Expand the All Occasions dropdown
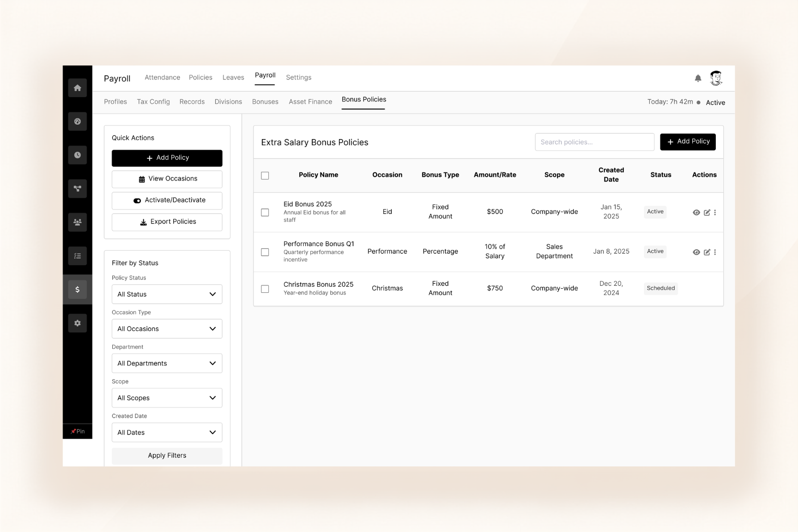 167,329
